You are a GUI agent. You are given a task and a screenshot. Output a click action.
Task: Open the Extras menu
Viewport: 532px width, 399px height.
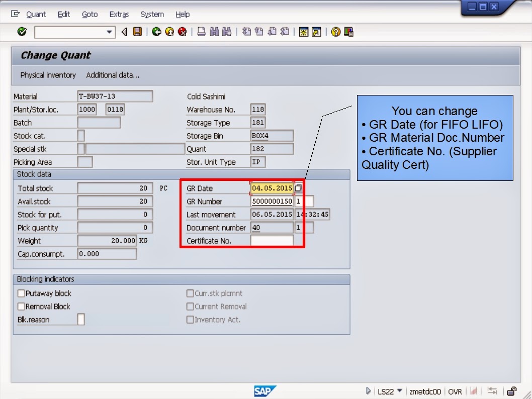(x=119, y=14)
